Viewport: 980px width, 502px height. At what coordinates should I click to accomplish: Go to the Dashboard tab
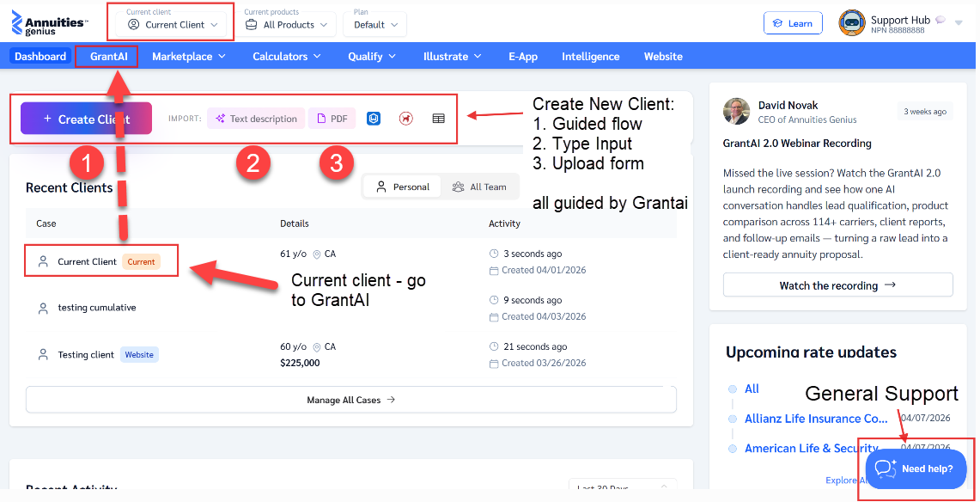pyautogui.click(x=40, y=56)
